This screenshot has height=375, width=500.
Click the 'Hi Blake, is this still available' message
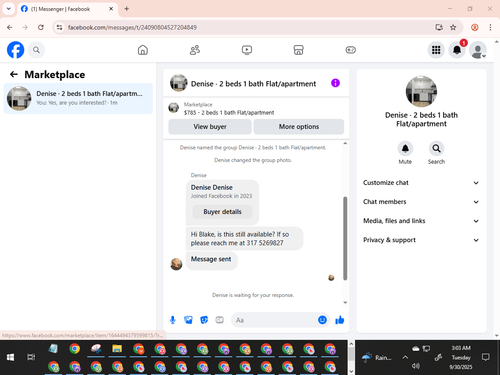tap(244, 239)
